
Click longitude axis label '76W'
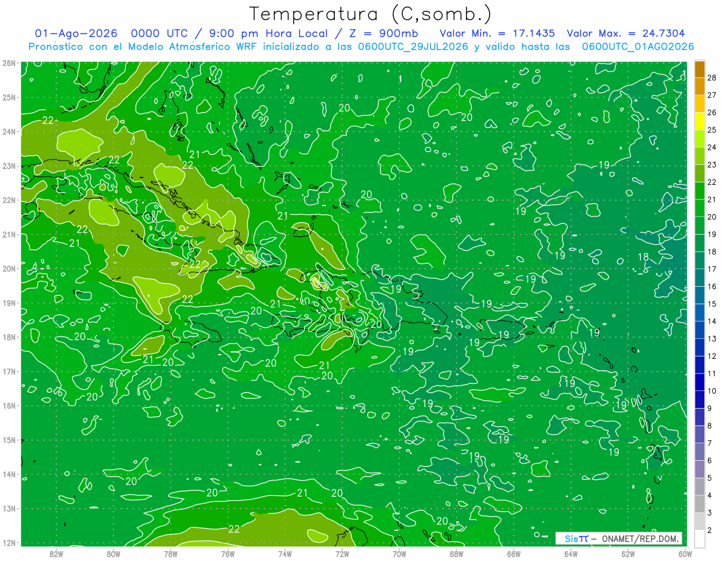(227, 554)
